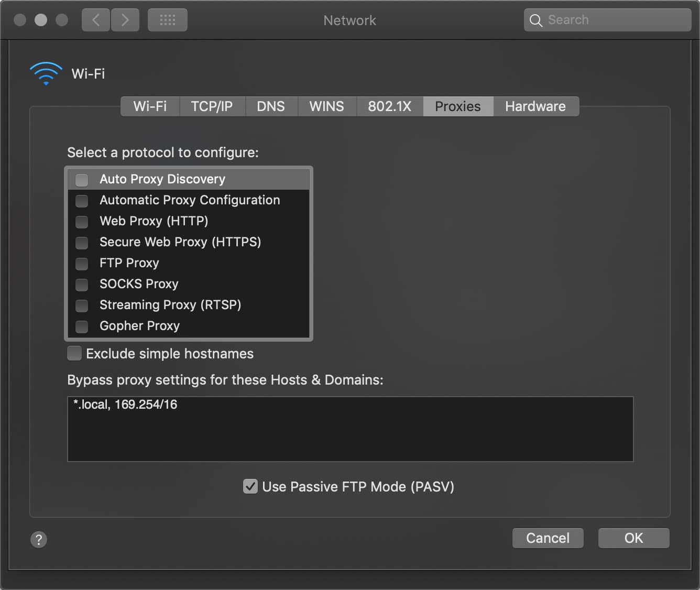Click the back navigation arrow
The height and width of the screenshot is (590, 700).
click(x=95, y=19)
